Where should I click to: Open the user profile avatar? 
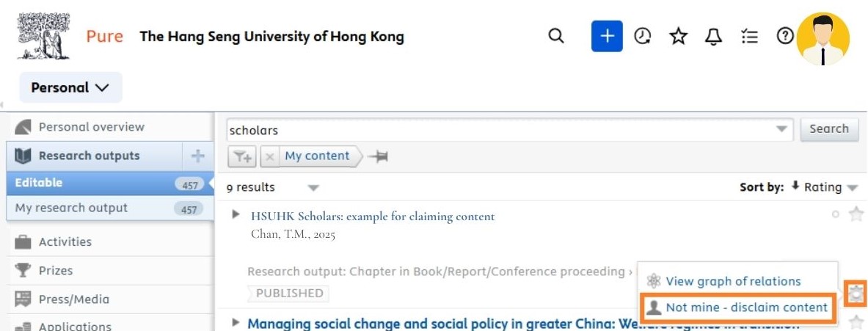(x=823, y=39)
